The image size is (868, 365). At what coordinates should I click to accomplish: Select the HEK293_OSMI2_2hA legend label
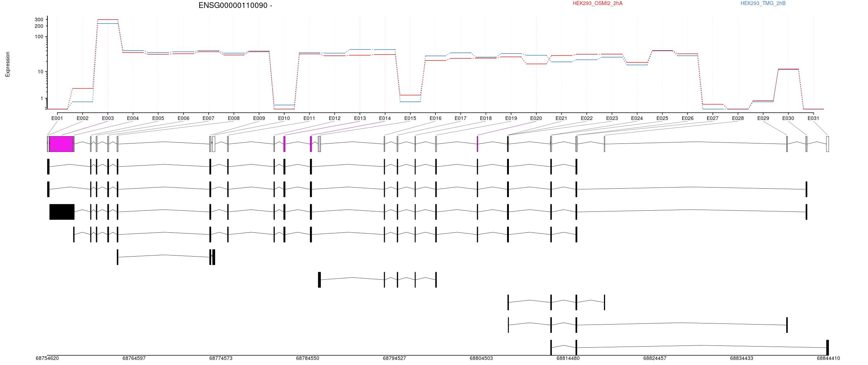[x=597, y=3]
